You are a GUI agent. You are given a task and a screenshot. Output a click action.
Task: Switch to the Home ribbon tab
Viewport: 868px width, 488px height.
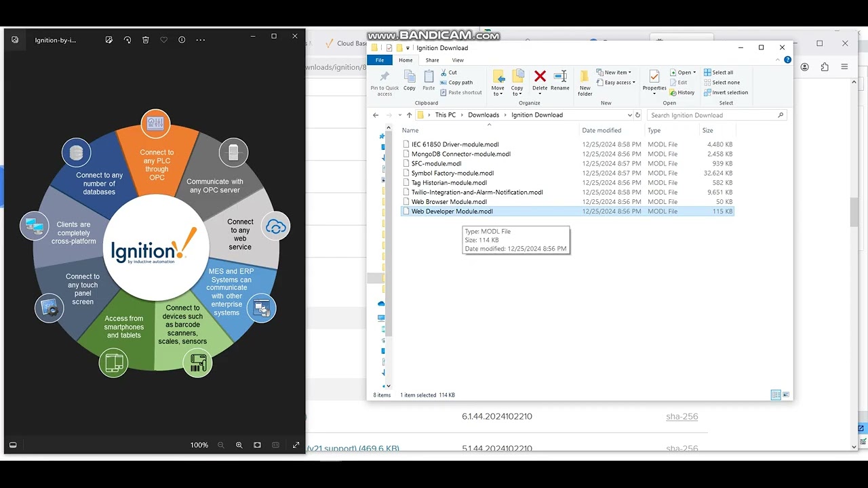click(x=406, y=60)
